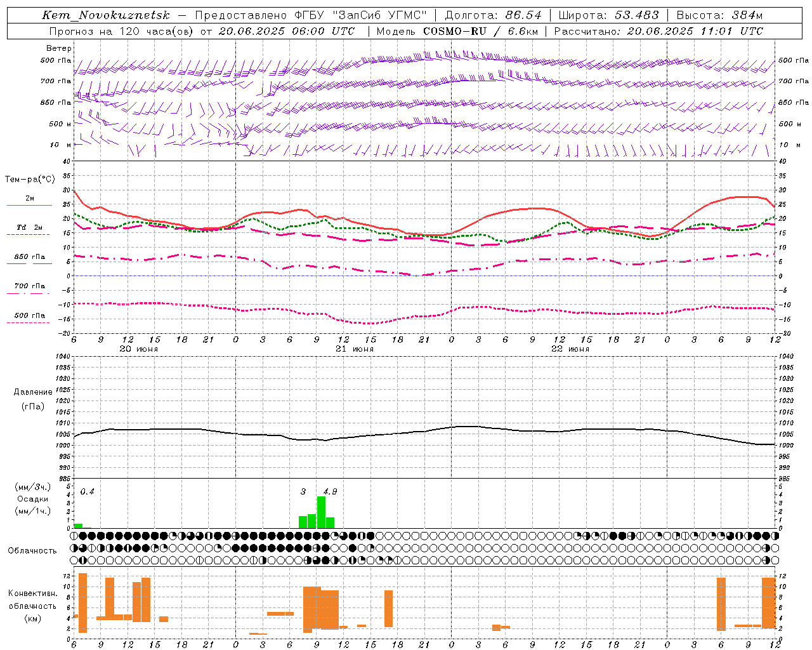
Task: Click the 21 июня date label
Action: coord(355,349)
